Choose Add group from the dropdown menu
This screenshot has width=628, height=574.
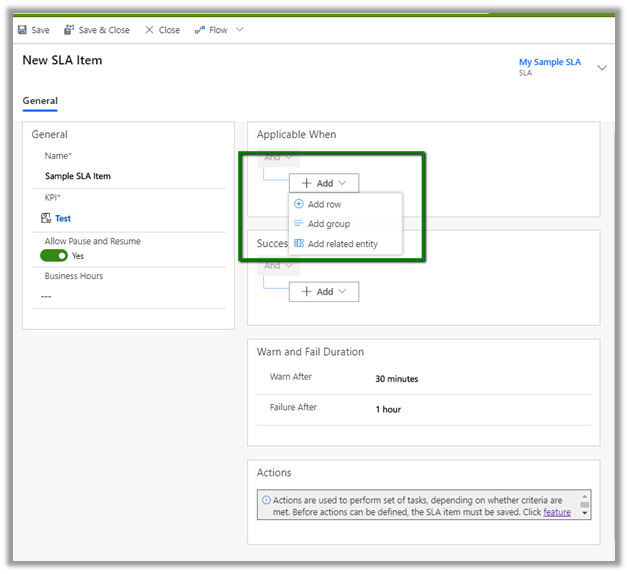[329, 224]
